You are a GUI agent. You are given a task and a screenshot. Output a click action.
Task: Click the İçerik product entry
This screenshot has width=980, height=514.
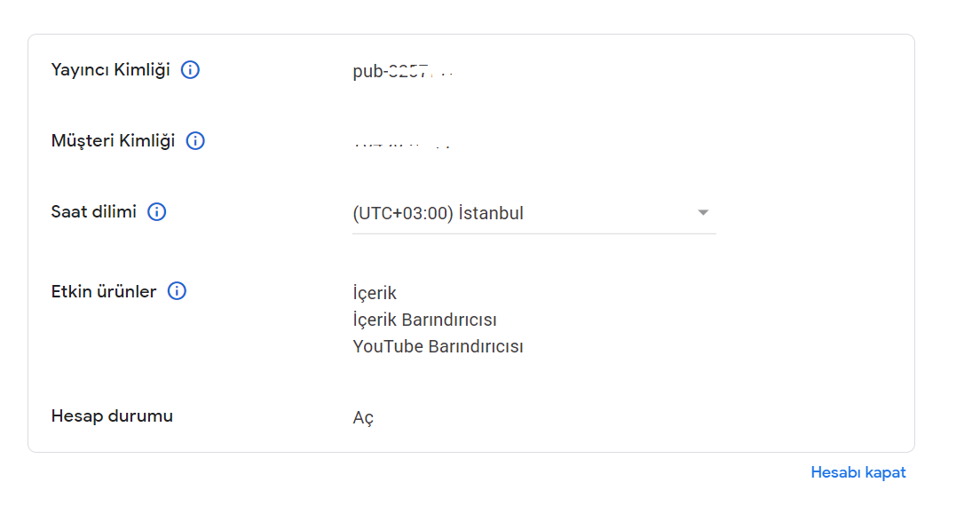point(375,293)
